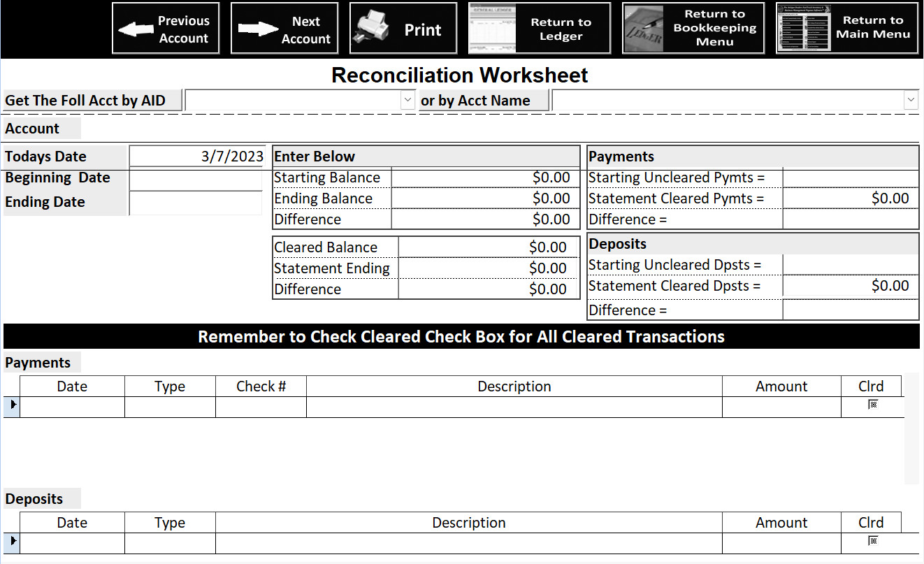Click the left arrow icon for Previous Account

coord(136,29)
